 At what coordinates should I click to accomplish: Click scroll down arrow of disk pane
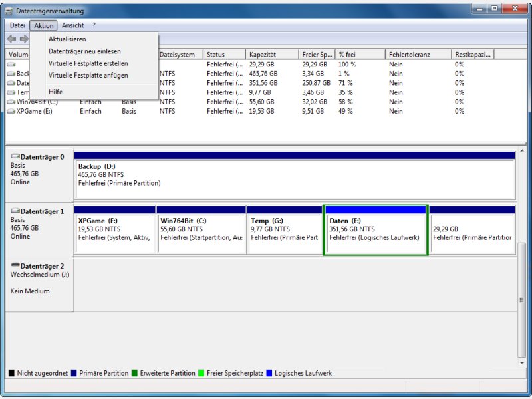(522, 363)
